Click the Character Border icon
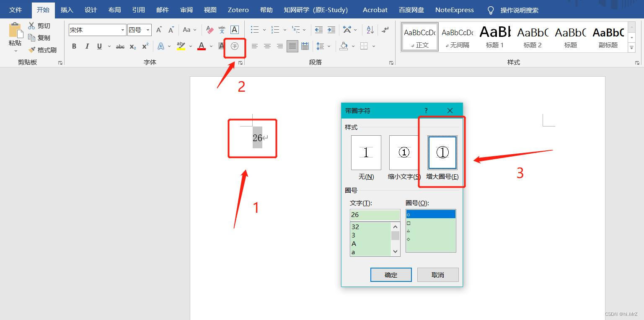Screen dimensions: 644x320 coord(235,30)
